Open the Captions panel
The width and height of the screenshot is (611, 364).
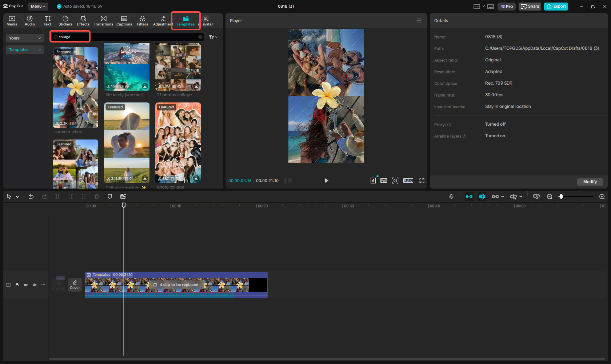(124, 20)
